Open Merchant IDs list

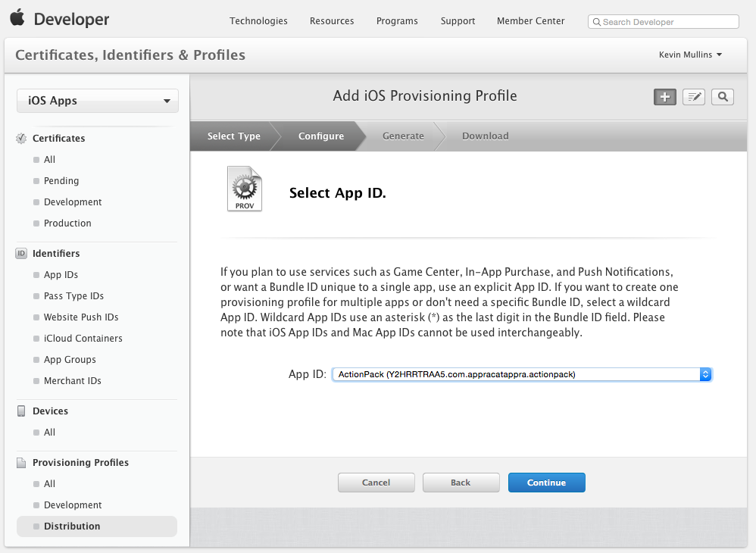[72, 381]
